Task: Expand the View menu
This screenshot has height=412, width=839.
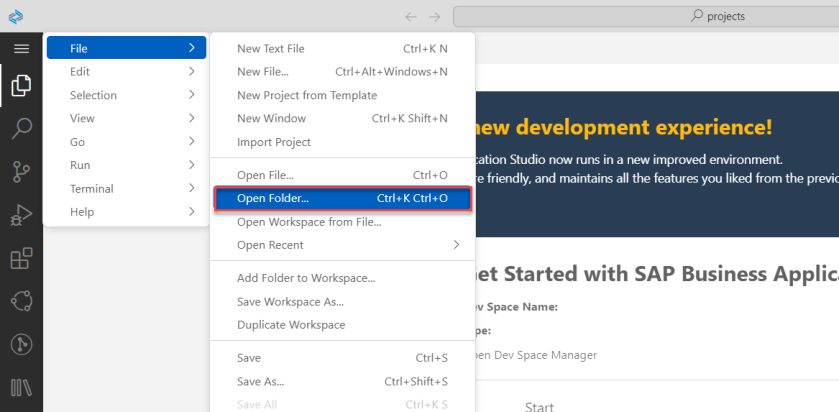Action: click(x=126, y=118)
